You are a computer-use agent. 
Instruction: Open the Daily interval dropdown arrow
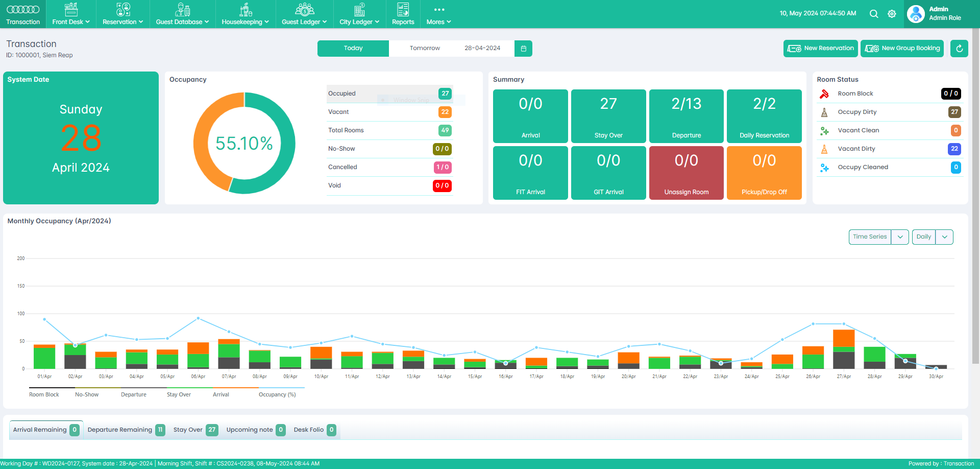pos(944,237)
